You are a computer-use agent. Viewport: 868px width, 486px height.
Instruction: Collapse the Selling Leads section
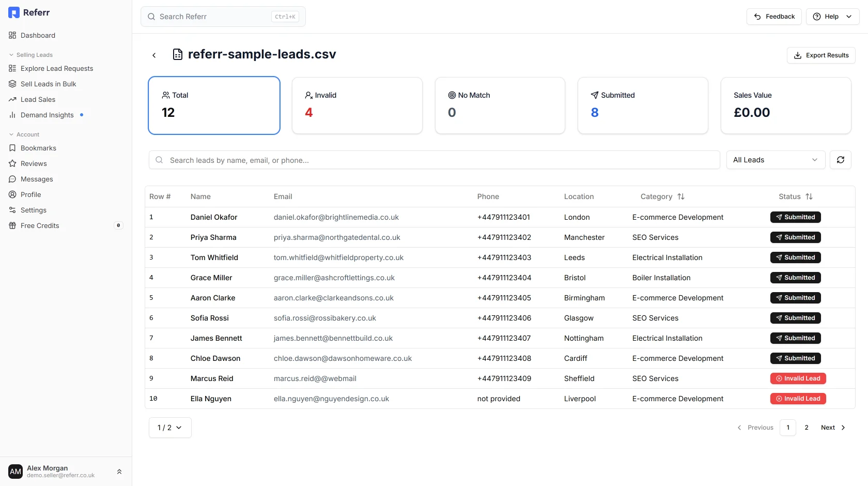coord(31,55)
